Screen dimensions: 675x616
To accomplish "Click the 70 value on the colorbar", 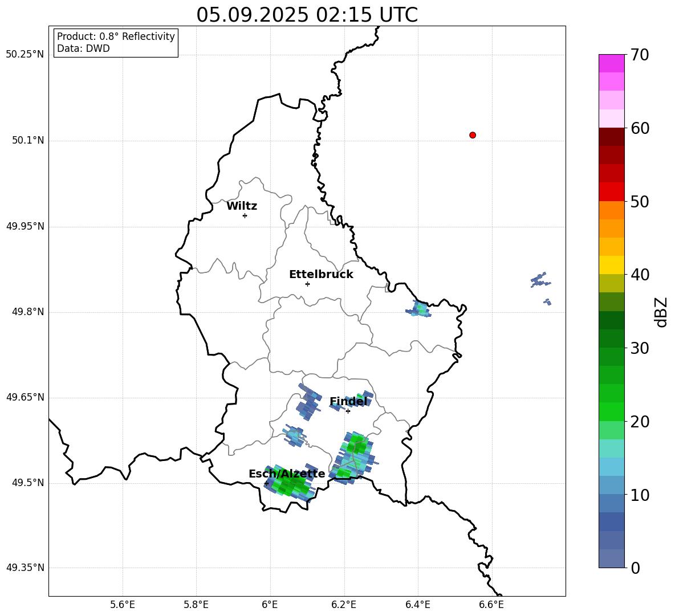I will [x=640, y=55].
